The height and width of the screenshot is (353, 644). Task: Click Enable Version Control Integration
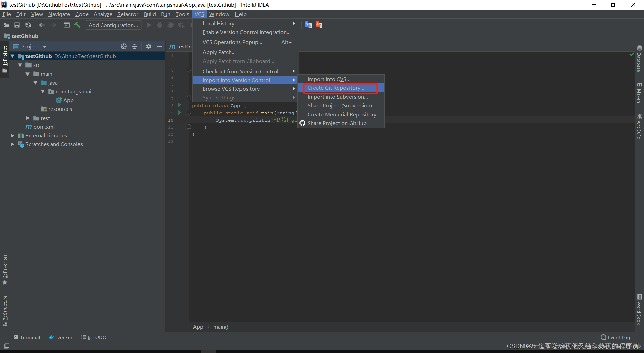coord(245,32)
